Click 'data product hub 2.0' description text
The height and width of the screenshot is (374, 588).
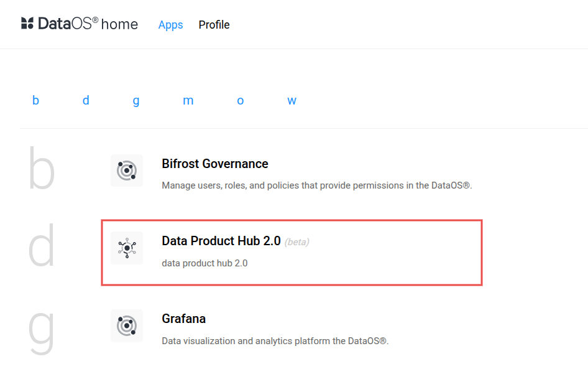click(204, 263)
